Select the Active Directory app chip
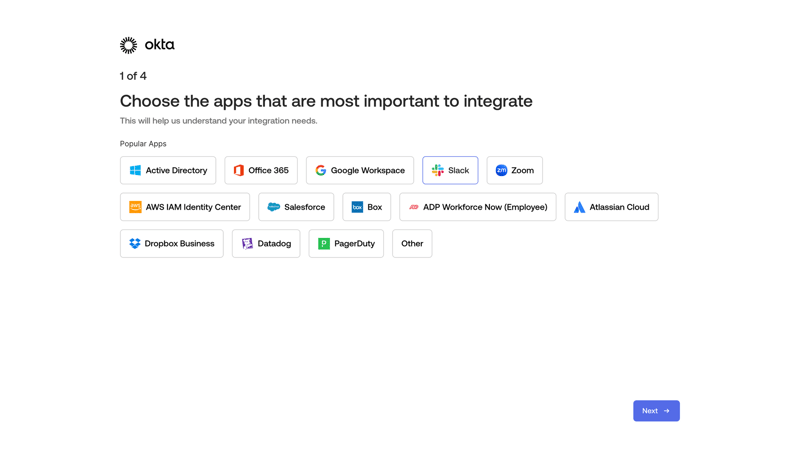 coord(168,170)
